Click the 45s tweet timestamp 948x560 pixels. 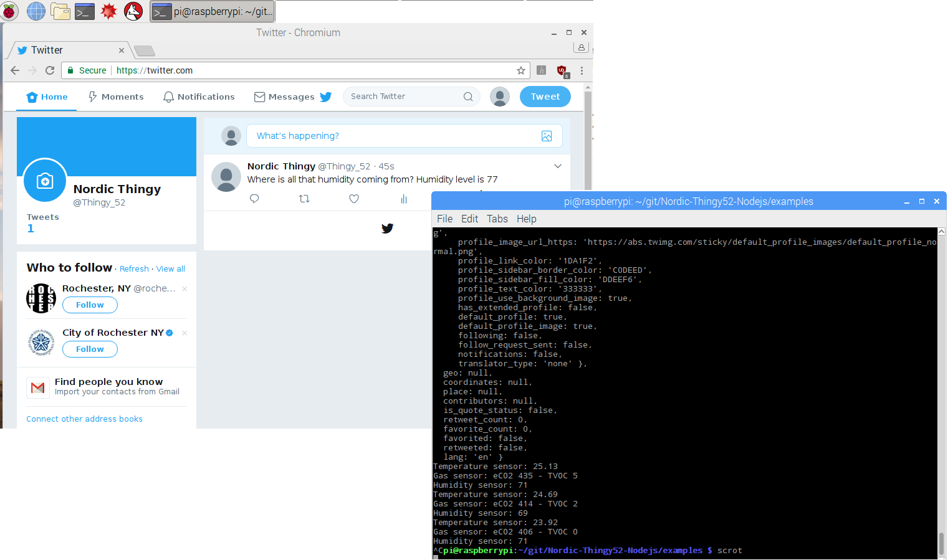coord(386,166)
